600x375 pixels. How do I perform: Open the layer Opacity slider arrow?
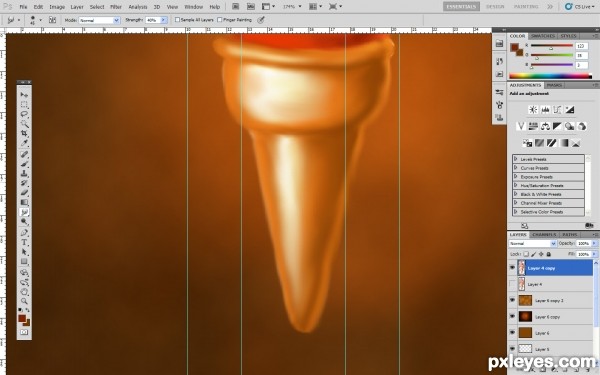tap(595, 243)
